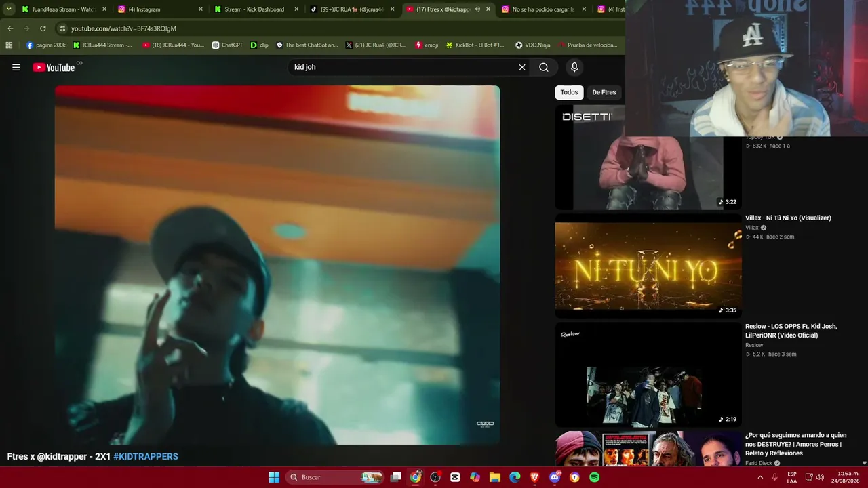Close the Kick Dashboard tab
The image size is (868, 488).
click(x=296, y=9)
